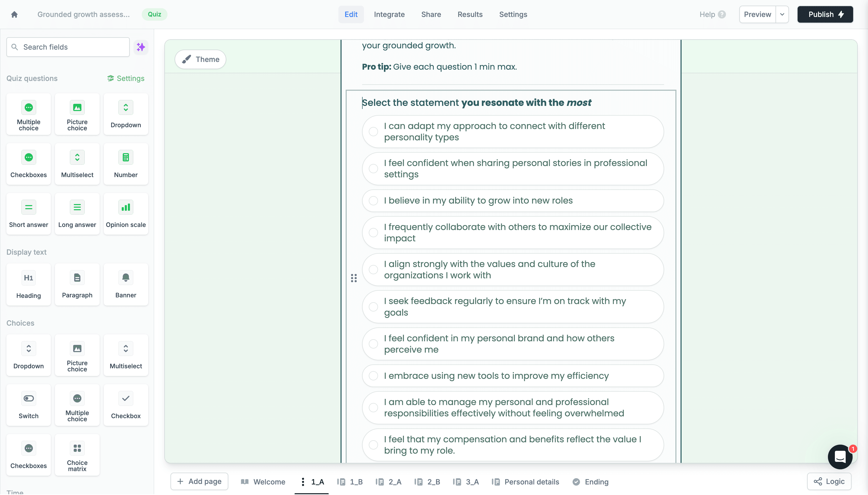This screenshot has width=868, height=495.
Task: Insert a Banner element
Action: 126,285
